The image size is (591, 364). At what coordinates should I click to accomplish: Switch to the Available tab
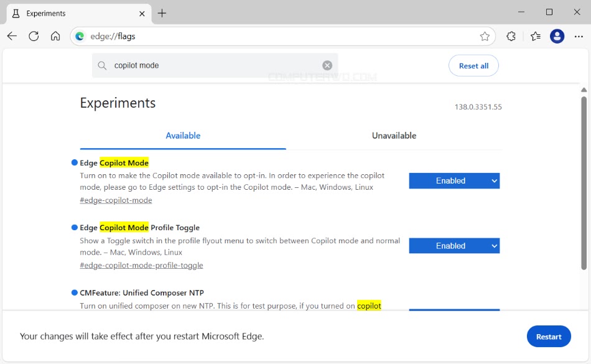pyautogui.click(x=183, y=136)
